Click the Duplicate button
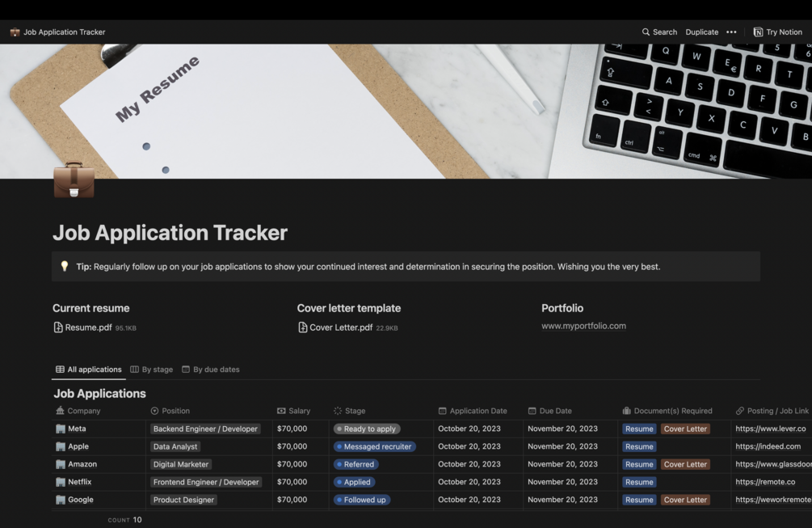 tap(701, 32)
